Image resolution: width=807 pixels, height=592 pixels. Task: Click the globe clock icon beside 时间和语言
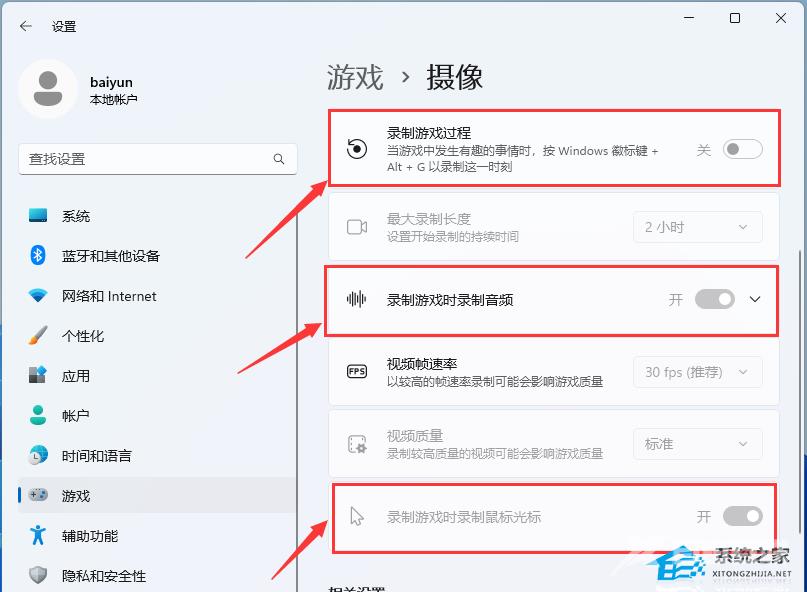click(38, 455)
